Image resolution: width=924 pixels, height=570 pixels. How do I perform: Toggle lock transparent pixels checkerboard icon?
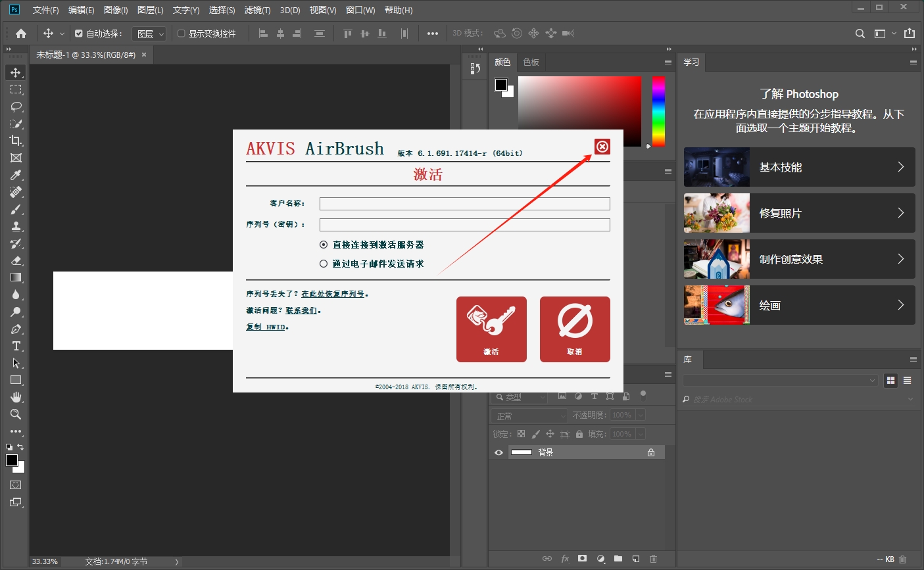[521, 434]
